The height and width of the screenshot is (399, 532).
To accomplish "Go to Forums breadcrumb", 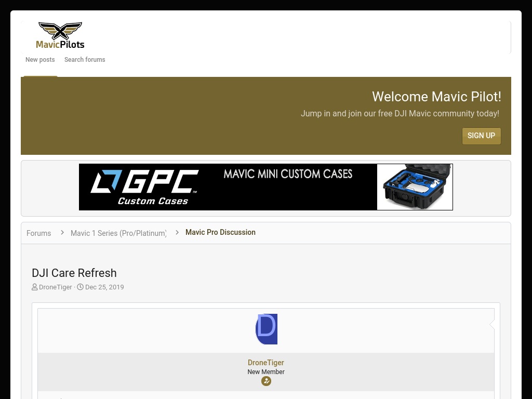I will (x=38, y=233).
